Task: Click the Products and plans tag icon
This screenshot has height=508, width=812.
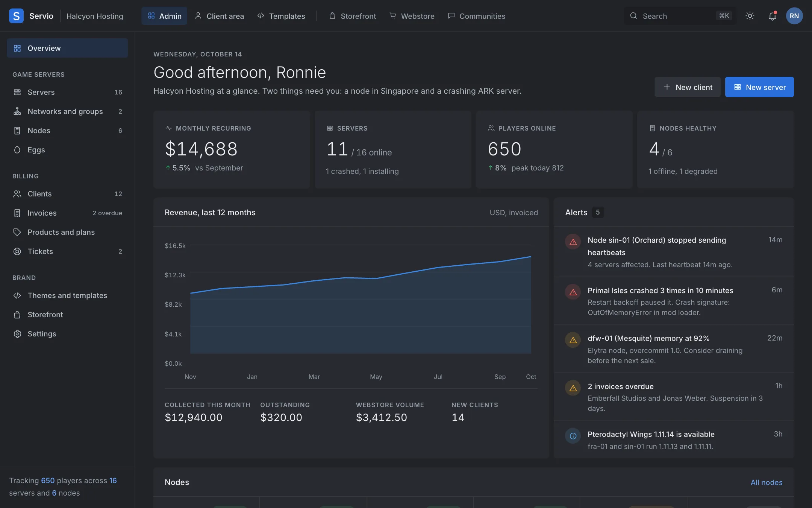Action: coord(17,232)
